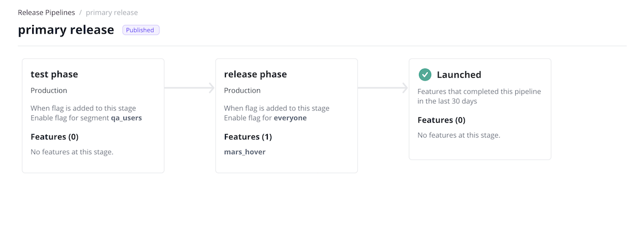Click Features (0) heading in test phase
644x226 pixels.
tap(54, 137)
